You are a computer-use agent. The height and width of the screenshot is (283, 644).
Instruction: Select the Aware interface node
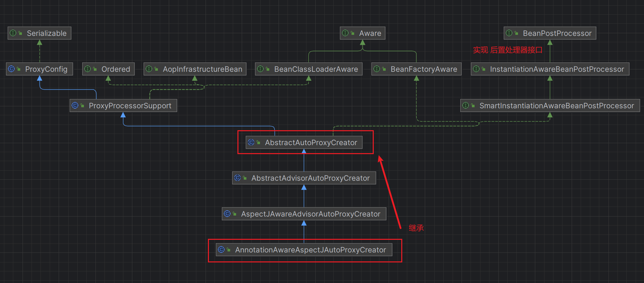point(362,33)
